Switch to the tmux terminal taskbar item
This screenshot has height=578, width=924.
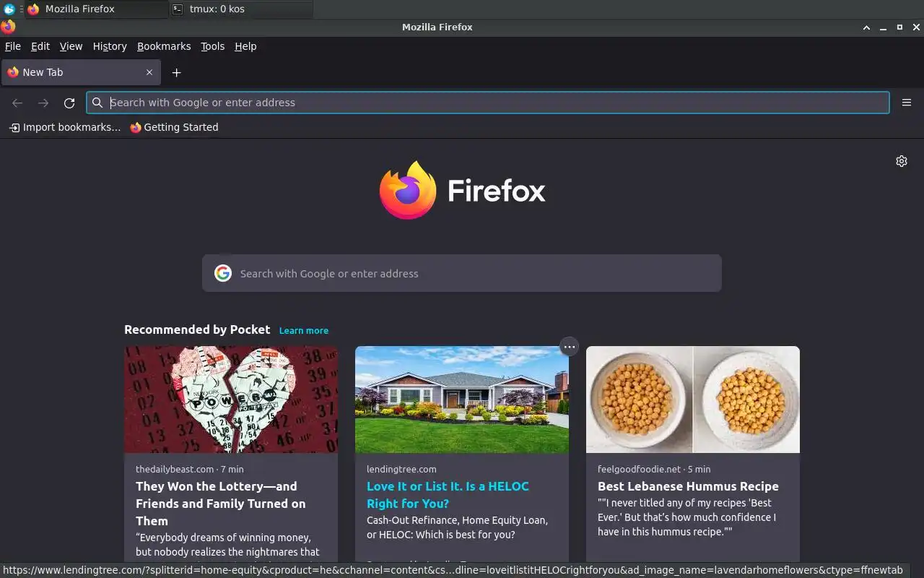pyautogui.click(x=242, y=9)
